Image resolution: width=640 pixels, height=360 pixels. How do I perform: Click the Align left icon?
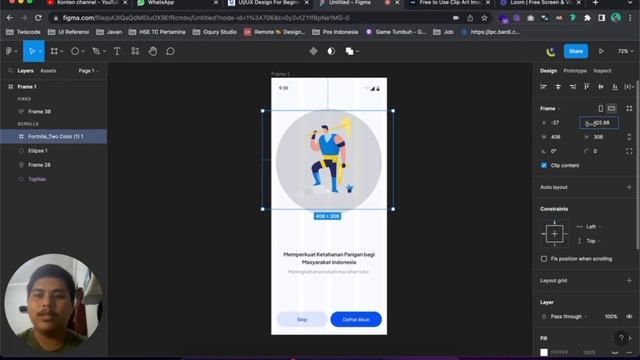(543, 87)
